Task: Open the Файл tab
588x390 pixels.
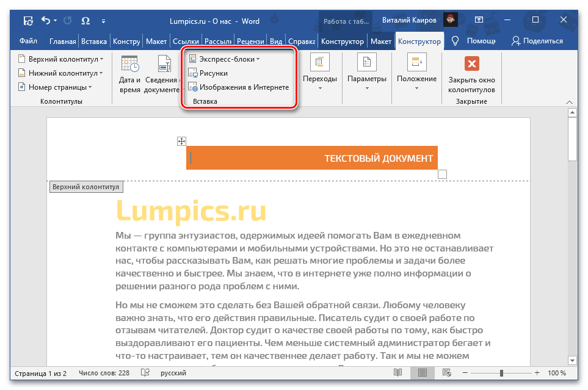Action: pos(28,41)
